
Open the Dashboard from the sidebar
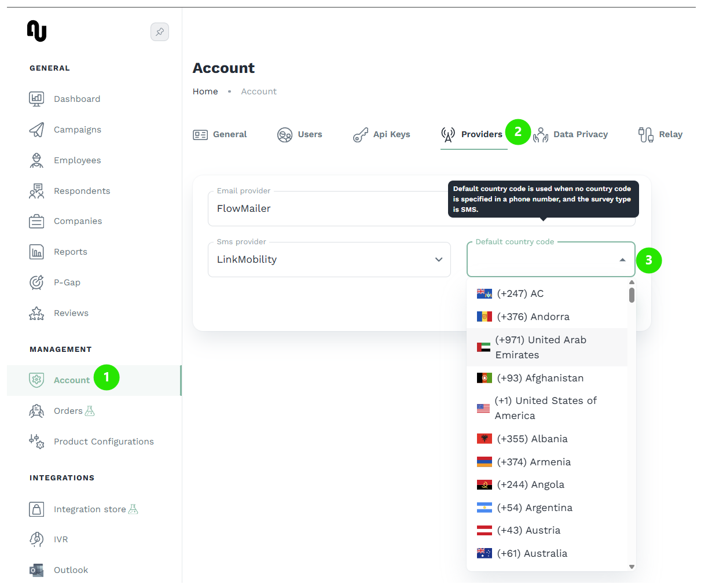click(36, 98)
